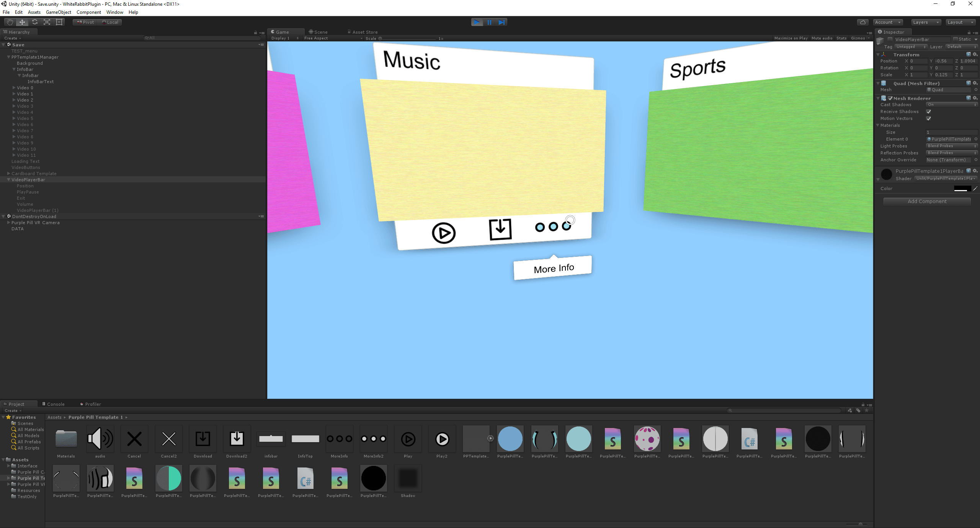Toggle the Static checkbox in Inspector
The width and height of the screenshot is (980, 528).
(955, 39)
